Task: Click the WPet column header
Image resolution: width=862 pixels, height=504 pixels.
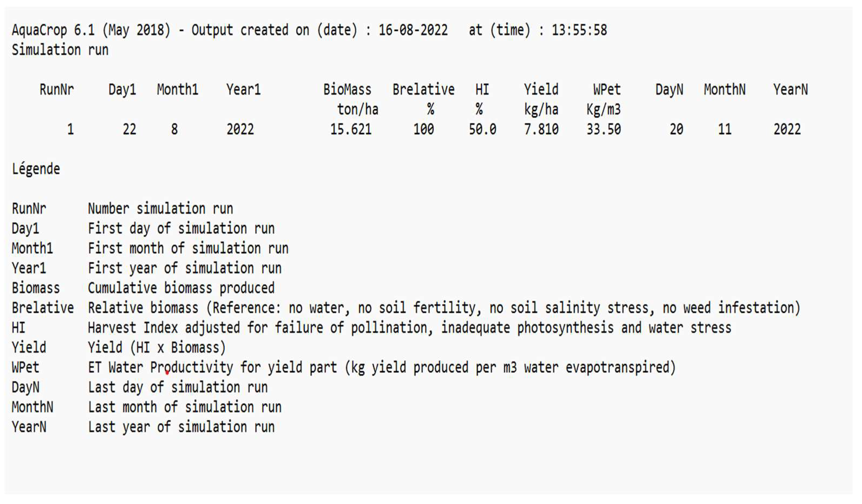Action: 607,90
